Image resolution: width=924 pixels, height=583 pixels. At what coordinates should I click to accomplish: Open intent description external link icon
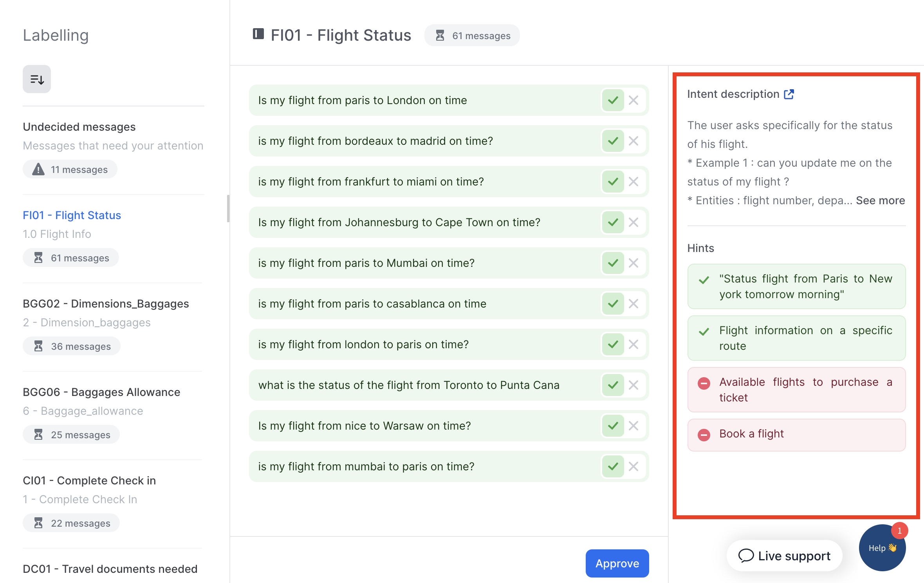click(x=789, y=94)
